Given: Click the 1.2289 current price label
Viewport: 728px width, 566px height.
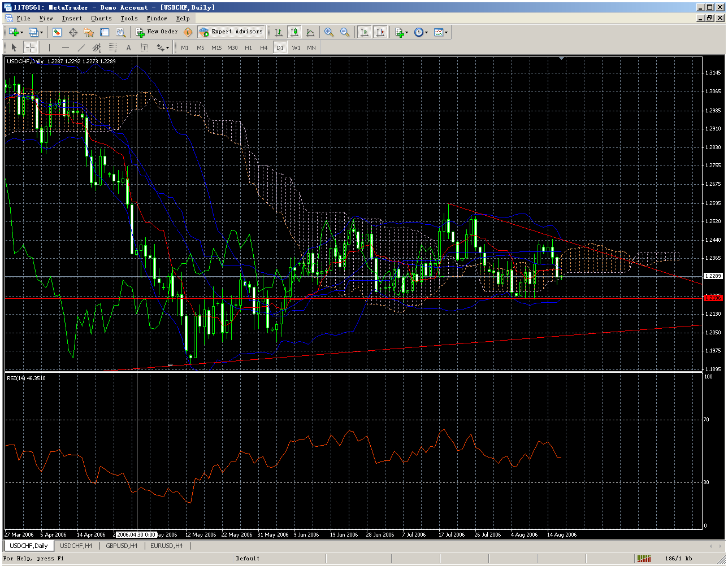Looking at the screenshot, I should point(713,276).
